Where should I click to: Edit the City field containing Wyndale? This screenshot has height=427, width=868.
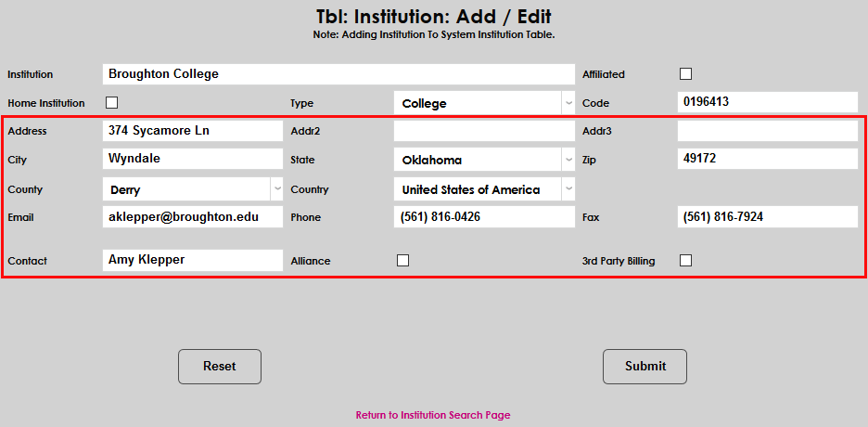tap(192, 159)
